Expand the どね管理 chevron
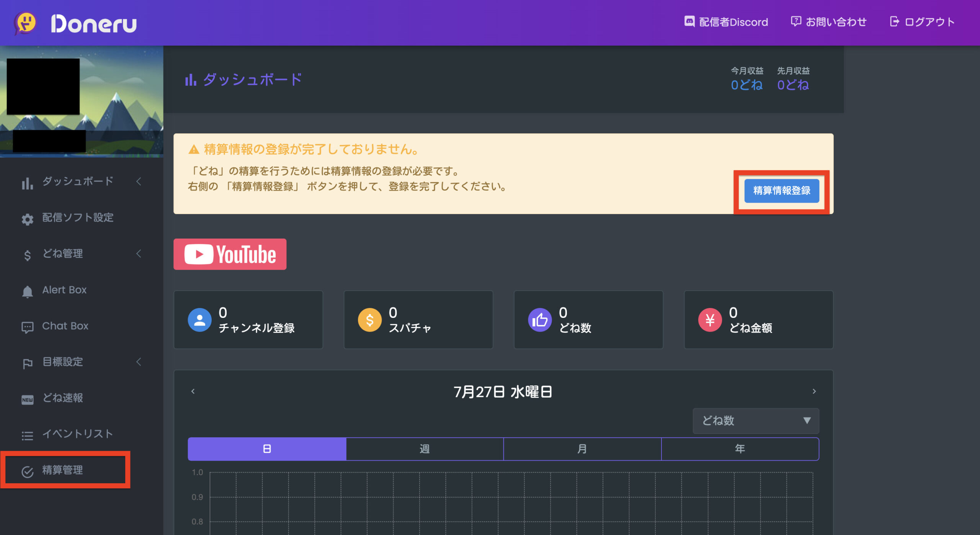 point(139,254)
